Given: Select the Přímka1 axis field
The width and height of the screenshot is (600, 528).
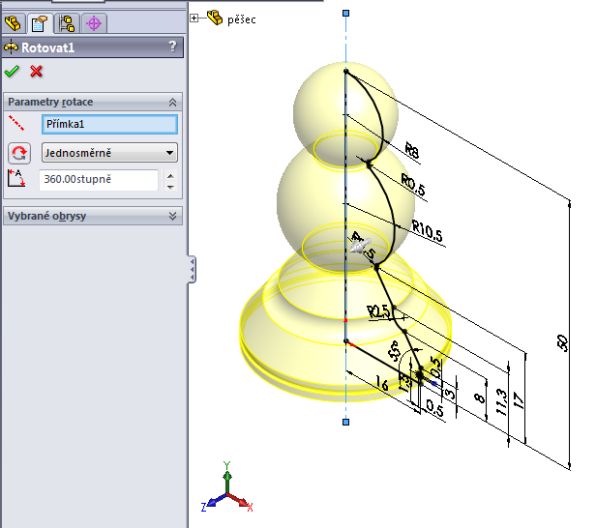Looking at the screenshot, I should coord(109,125).
